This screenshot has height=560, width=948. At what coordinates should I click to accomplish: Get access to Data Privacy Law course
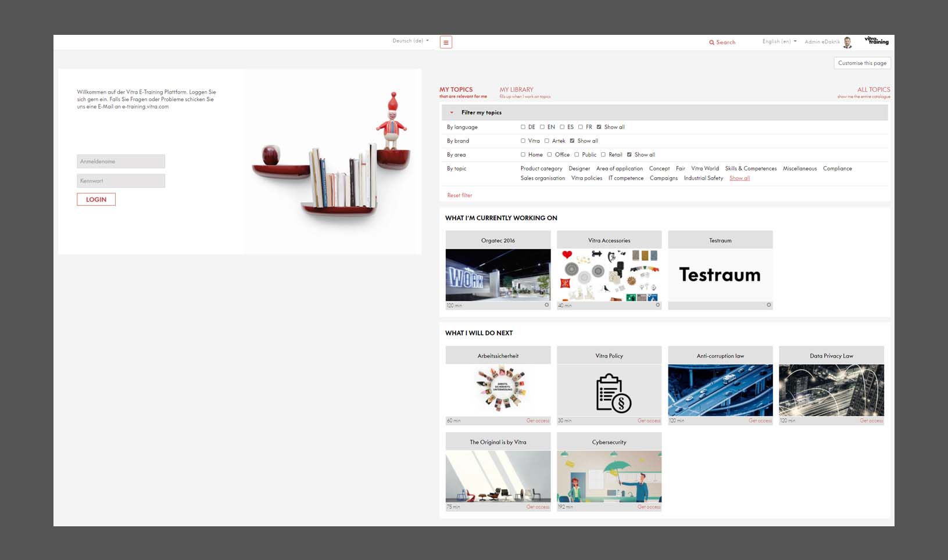[x=871, y=421]
